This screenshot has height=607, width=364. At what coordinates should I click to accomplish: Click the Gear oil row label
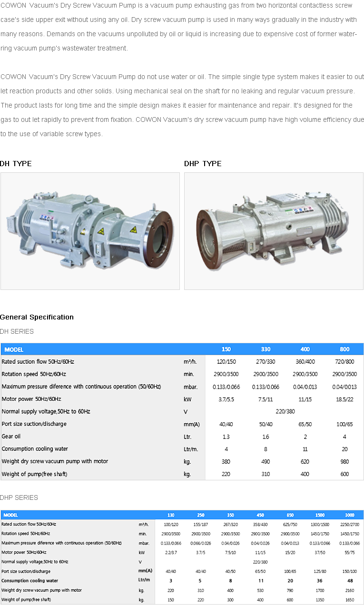click(11, 437)
